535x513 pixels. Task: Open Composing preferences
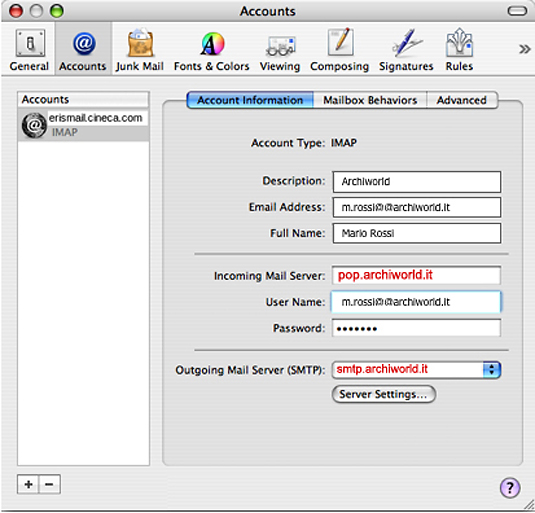339,50
